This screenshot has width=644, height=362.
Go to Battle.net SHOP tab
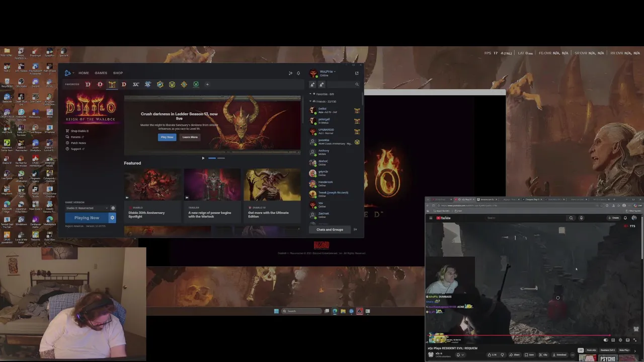pos(118,73)
